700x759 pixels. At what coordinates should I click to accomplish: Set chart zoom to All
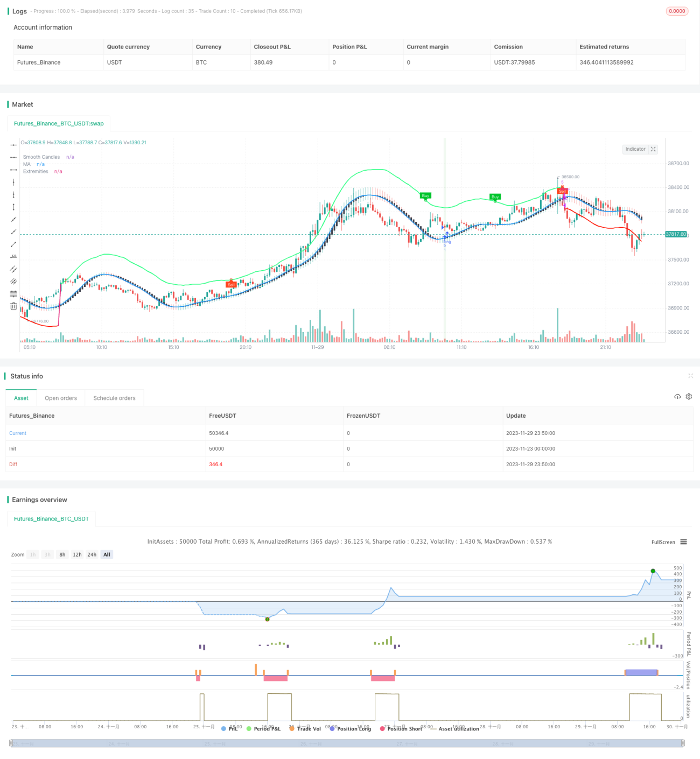pos(107,554)
